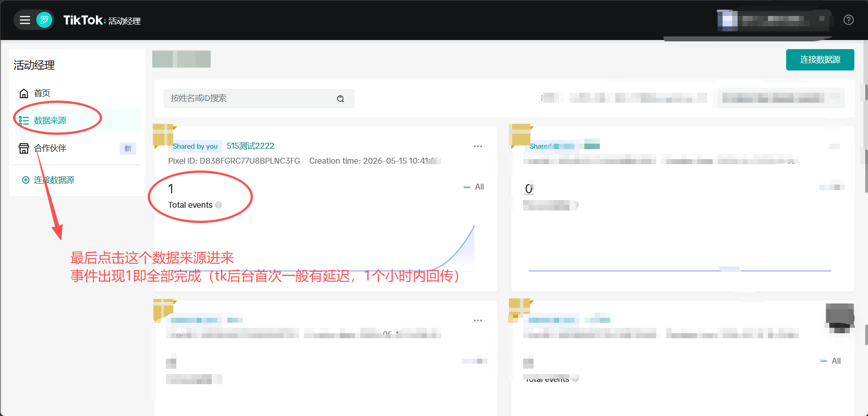868x416 pixels.
Task: Click the TikTok logo
Action: click(x=85, y=20)
